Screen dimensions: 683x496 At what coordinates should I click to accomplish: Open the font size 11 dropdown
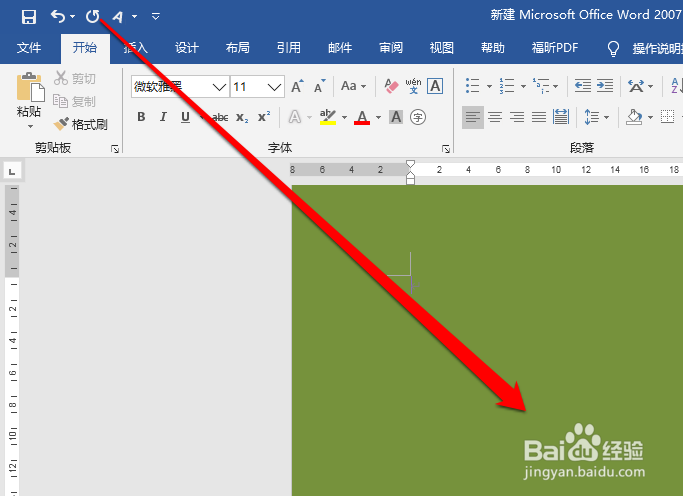coord(274,87)
